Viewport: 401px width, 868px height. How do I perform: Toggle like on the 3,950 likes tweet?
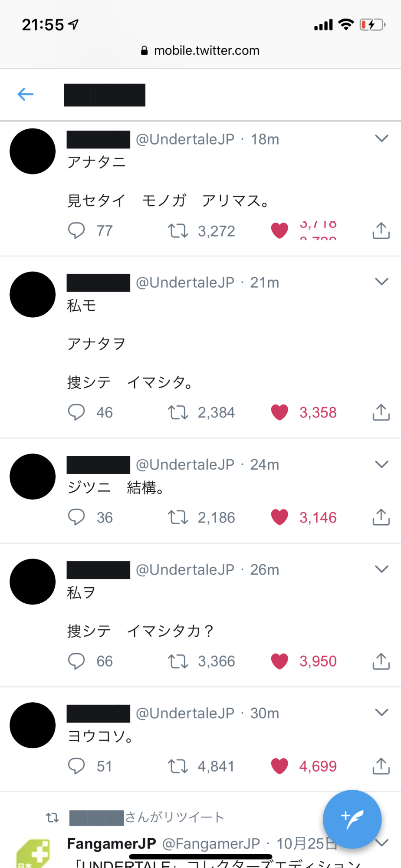coord(279,661)
